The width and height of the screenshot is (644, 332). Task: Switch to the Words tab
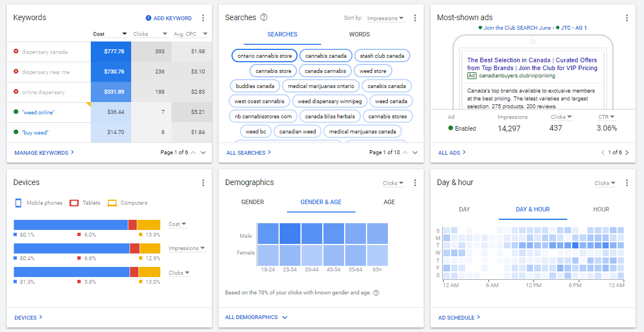(359, 34)
